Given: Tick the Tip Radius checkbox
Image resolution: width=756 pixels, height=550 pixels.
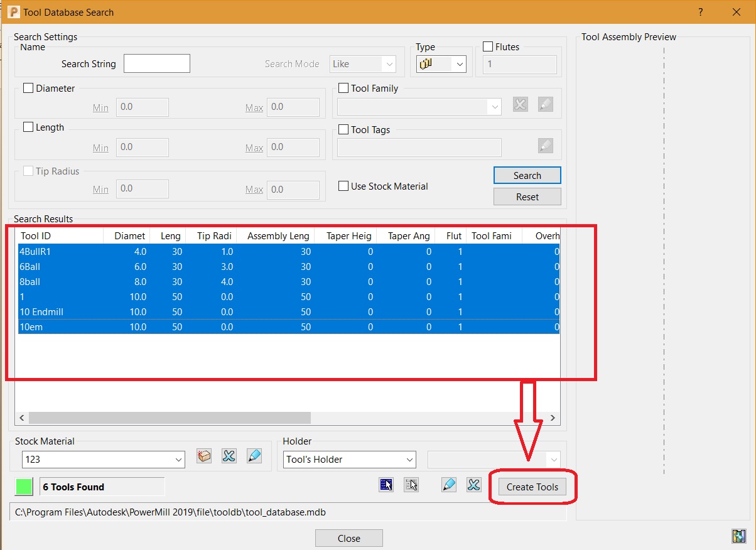Looking at the screenshot, I should tap(28, 171).
